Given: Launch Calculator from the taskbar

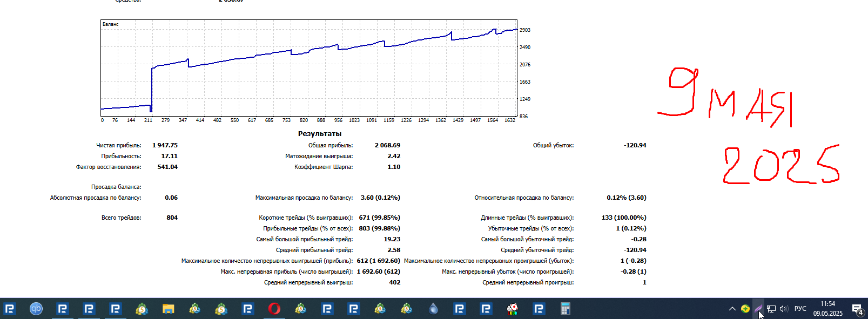Looking at the screenshot, I should point(565,309).
